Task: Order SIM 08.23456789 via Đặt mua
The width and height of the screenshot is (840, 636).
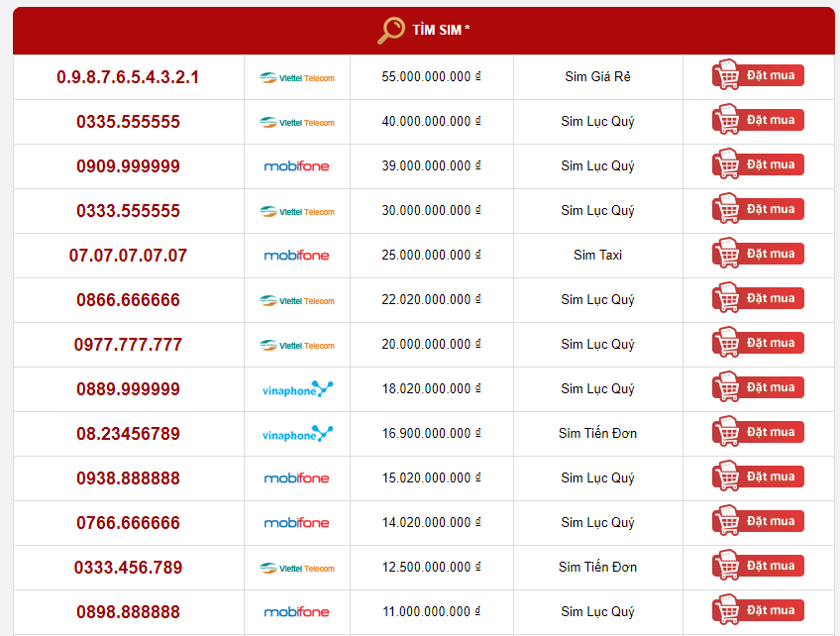Action: point(758,432)
